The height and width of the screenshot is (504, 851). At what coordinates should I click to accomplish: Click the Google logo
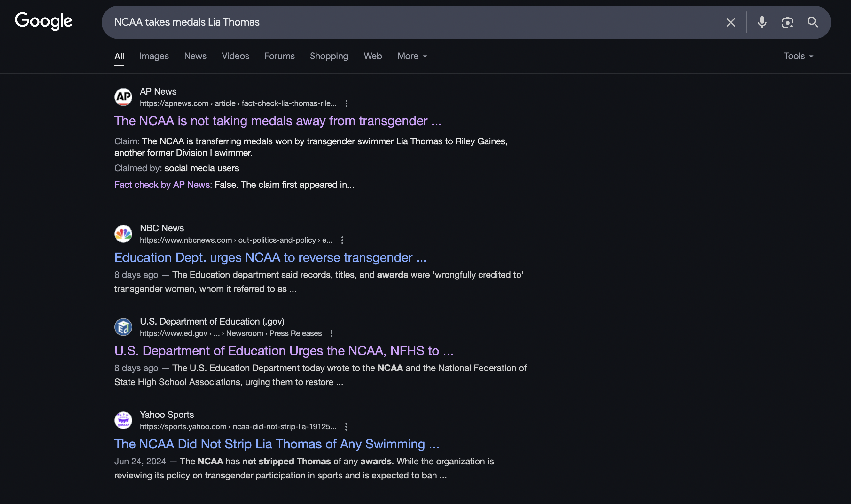point(43,21)
